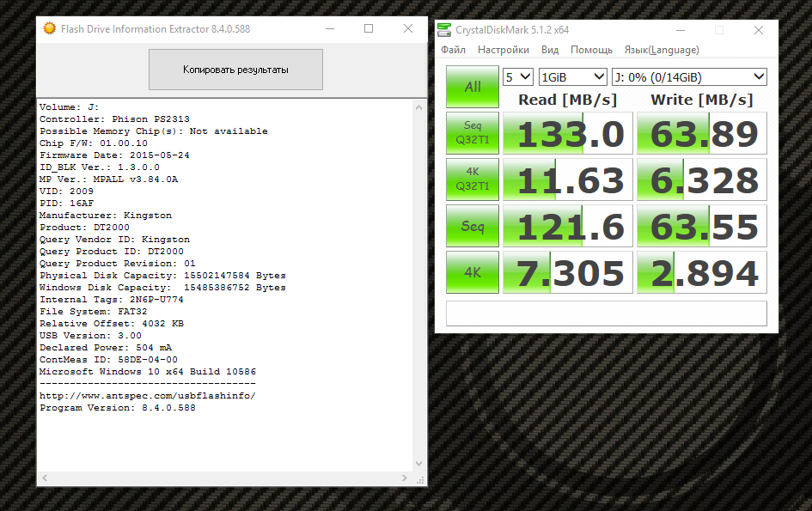Open the test count dropdown showing 5
812x511 pixels.
[x=518, y=77]
